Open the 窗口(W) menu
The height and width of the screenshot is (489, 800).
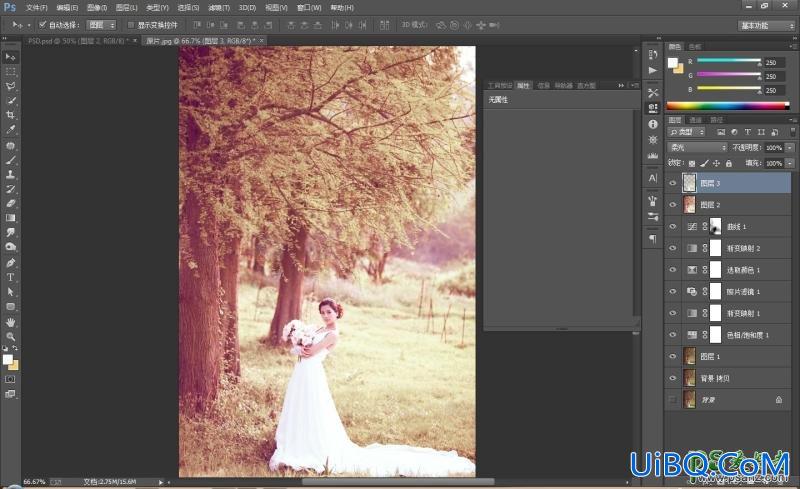[x=309, y=8]
